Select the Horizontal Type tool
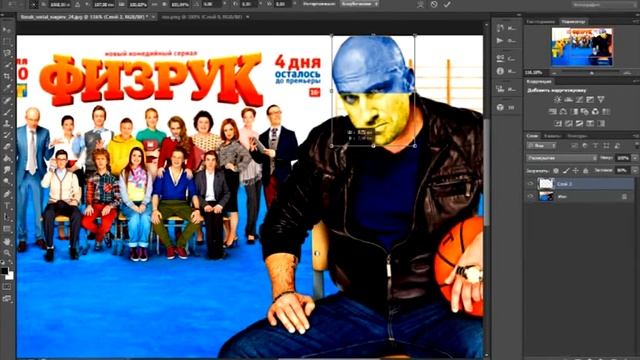640x360 pixels. [x=7, y=206]
